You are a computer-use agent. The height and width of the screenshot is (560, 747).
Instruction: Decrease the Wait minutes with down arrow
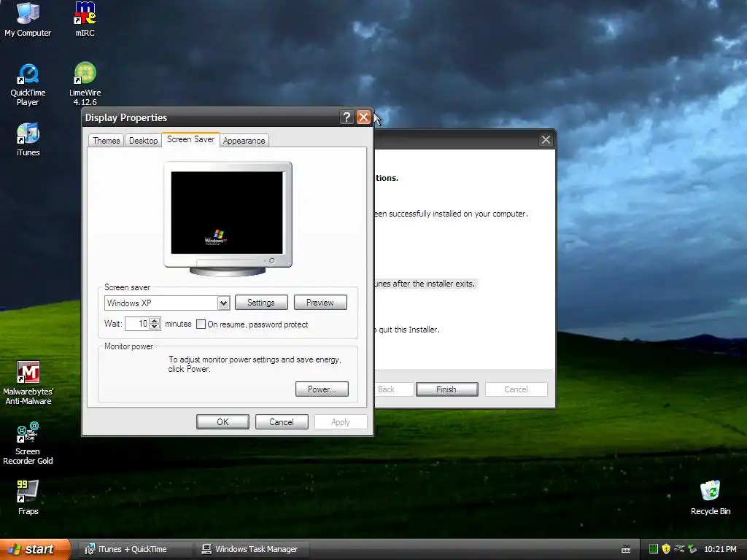pyautogui.click(x=155, y=327)
